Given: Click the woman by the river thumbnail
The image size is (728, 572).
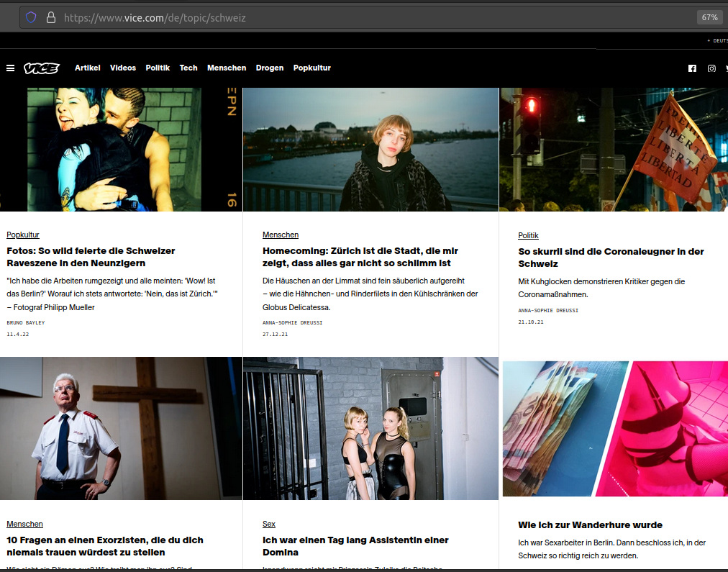Looking at the screenshot, I should (370, 150).
